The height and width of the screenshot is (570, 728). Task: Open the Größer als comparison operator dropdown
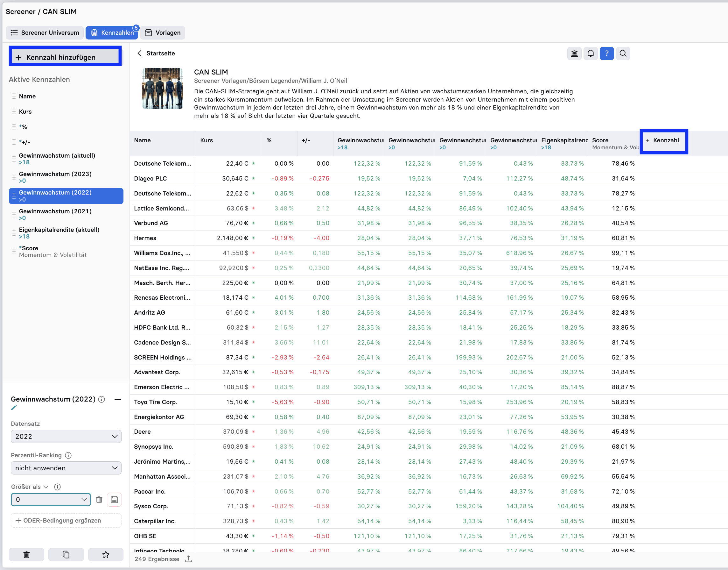click(30, 487)
